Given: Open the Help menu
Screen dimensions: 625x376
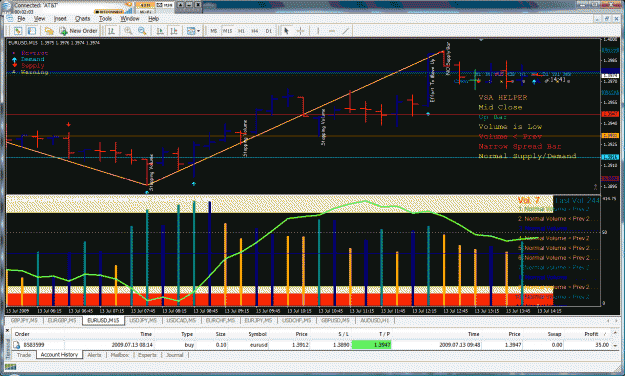Looking at the screenshot, I should [x=153, y=18].
